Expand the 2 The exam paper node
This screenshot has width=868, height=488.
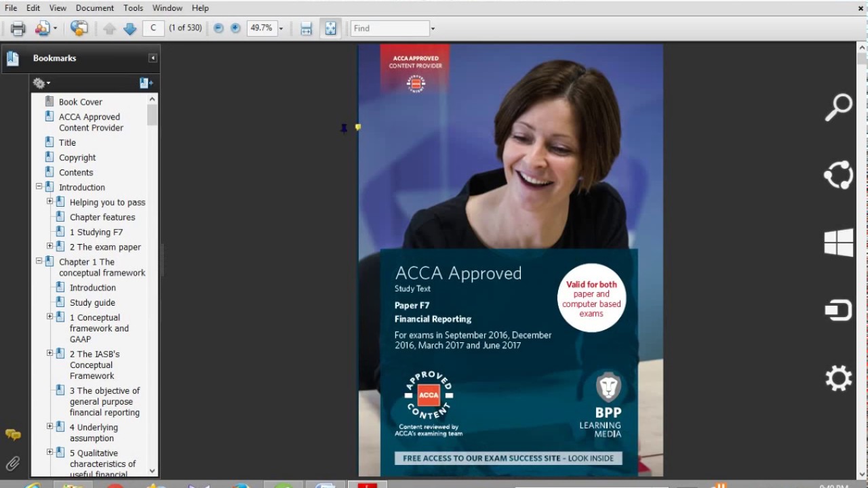pyautogui.click(x=50, y=246)
